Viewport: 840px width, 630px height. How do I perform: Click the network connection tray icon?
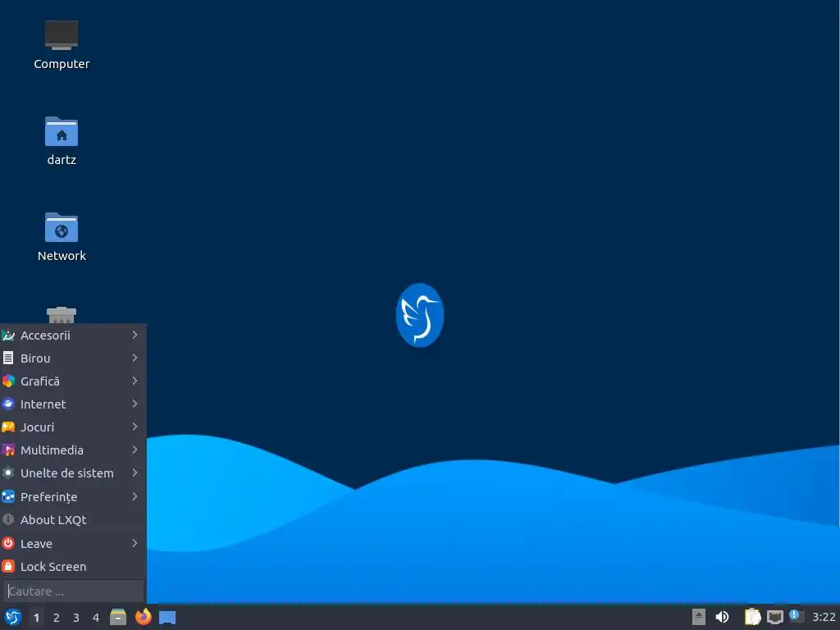(774, 617)
